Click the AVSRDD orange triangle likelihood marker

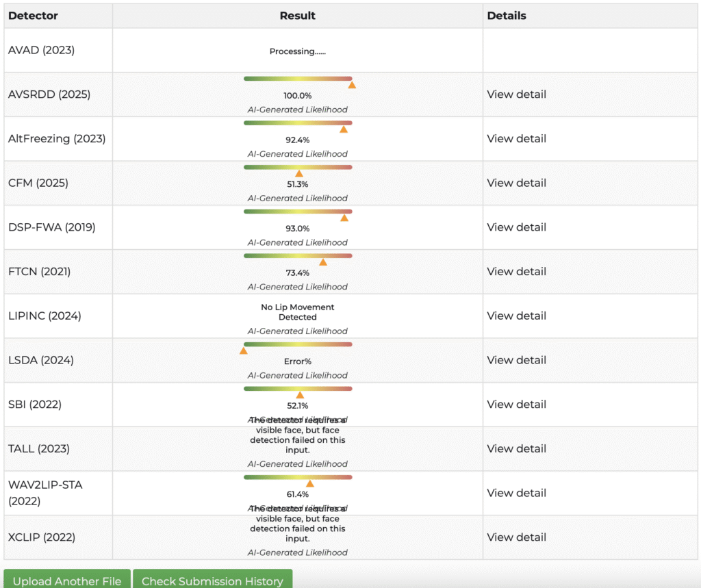click(352, 85)
